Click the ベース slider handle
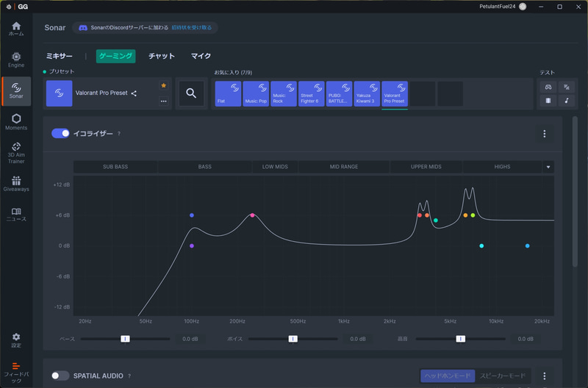This screenshot has width=588, height=388. click(x=125, y=339)
